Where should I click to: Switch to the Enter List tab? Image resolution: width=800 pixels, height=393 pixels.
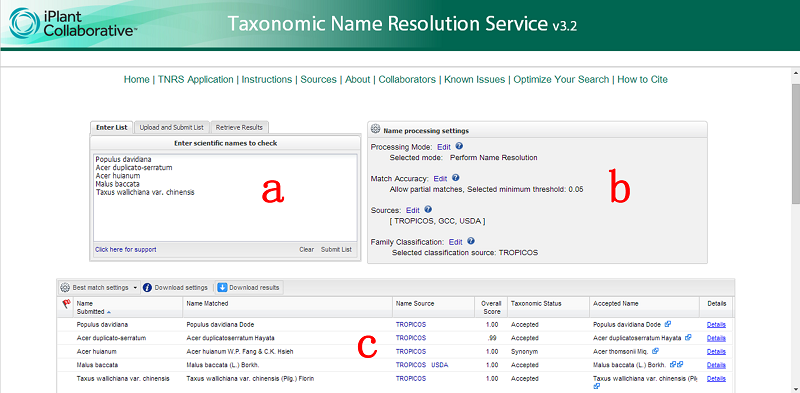[x=112, y=128]
